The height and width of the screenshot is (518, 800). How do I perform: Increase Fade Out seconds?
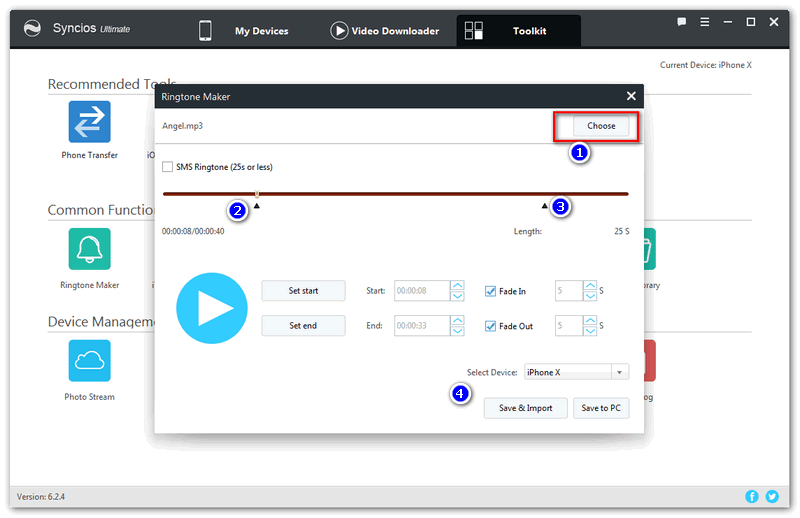590,320
